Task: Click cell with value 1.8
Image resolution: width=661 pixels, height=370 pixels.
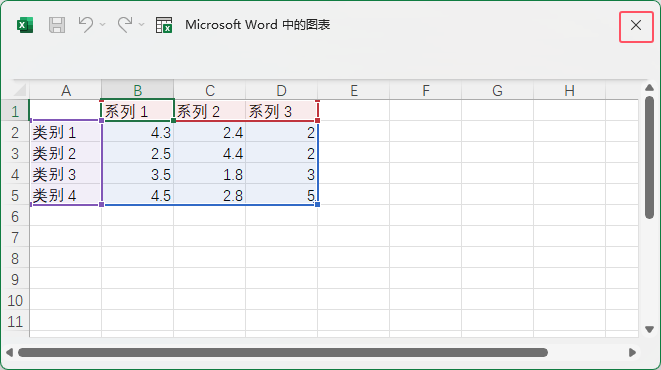Action: [x=210, y=174]
